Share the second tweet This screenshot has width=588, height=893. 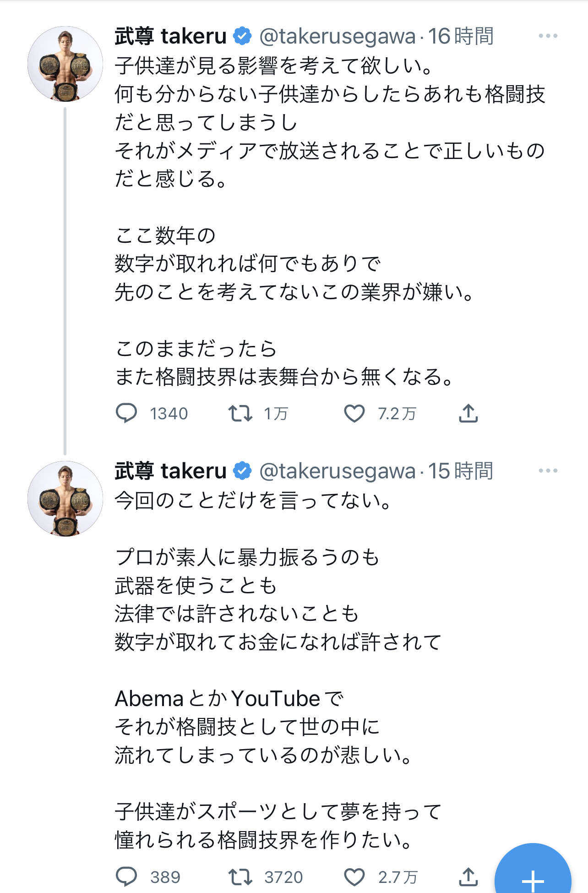tap(468, 877)
